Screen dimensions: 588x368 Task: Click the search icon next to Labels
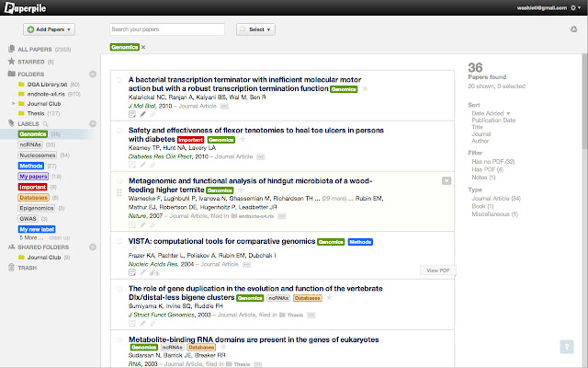[45, 123]
